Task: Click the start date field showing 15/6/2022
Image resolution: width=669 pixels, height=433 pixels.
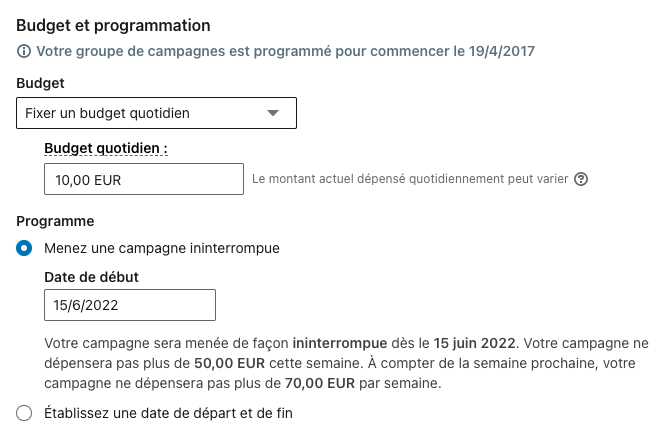Action: [130, 305]
